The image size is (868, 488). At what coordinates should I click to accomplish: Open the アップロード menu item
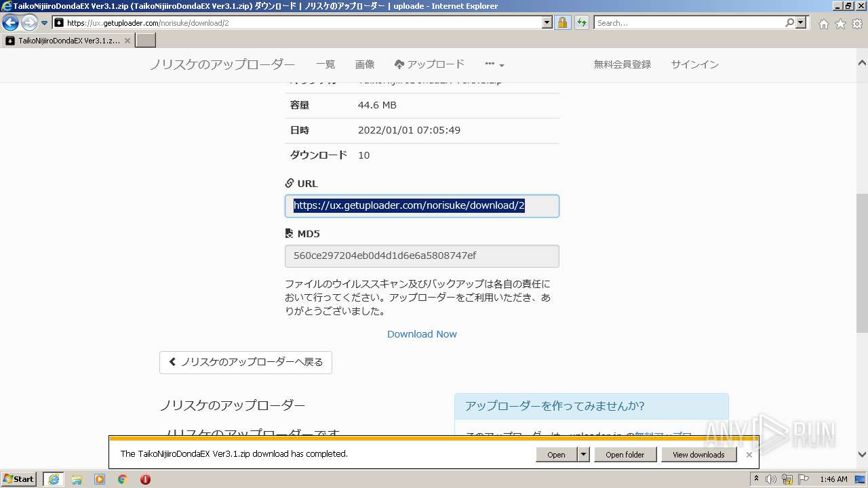[429, 64]
